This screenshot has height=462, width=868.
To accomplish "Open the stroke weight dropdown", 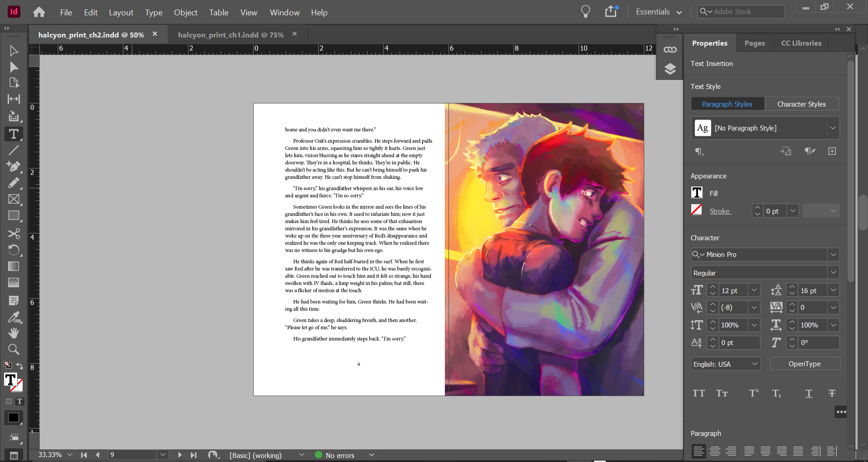I will 793,211.
